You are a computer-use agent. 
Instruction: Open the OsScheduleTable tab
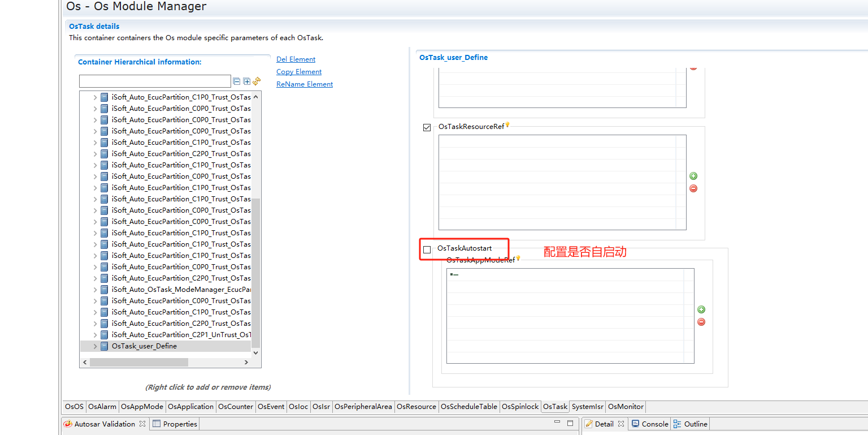[x=469, y=407]
